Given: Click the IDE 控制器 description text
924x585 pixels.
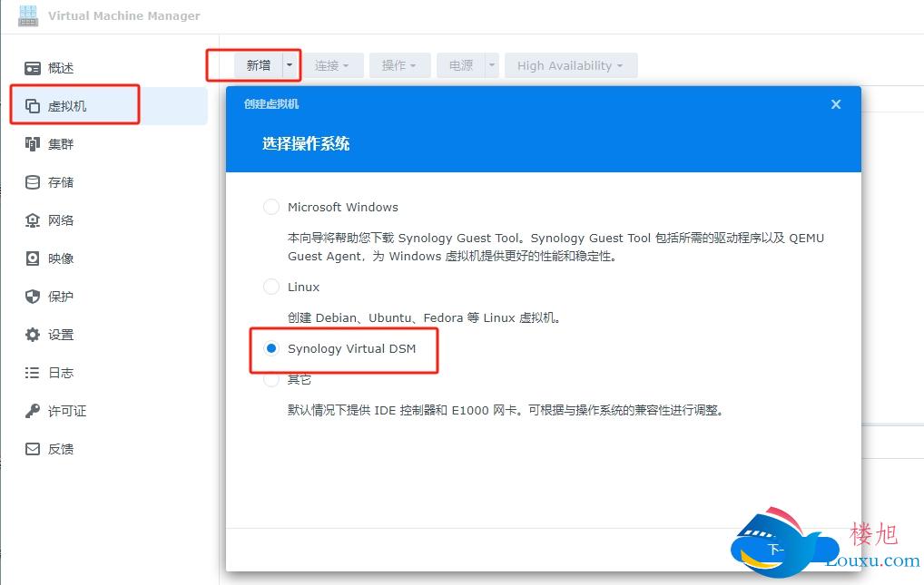Looking at the screenshot, I should click(x=506, y=410).
